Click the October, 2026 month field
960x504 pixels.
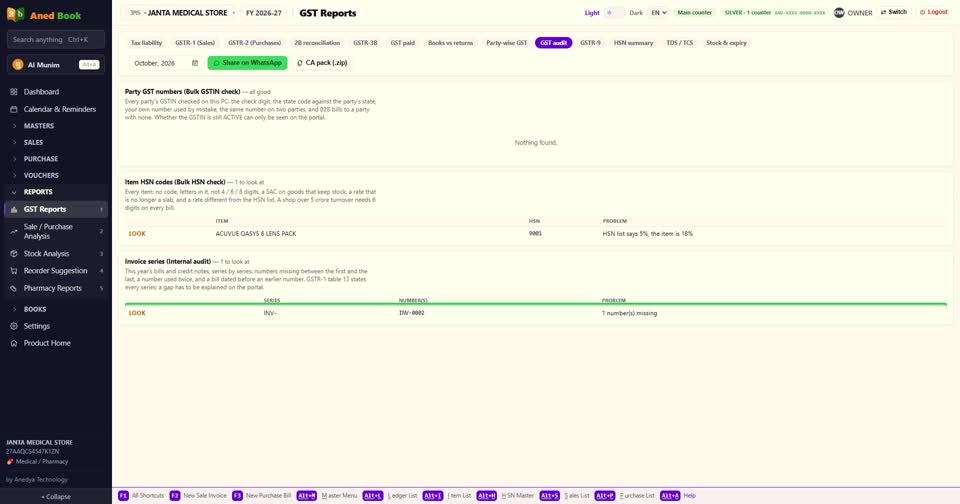click(165, 63)
